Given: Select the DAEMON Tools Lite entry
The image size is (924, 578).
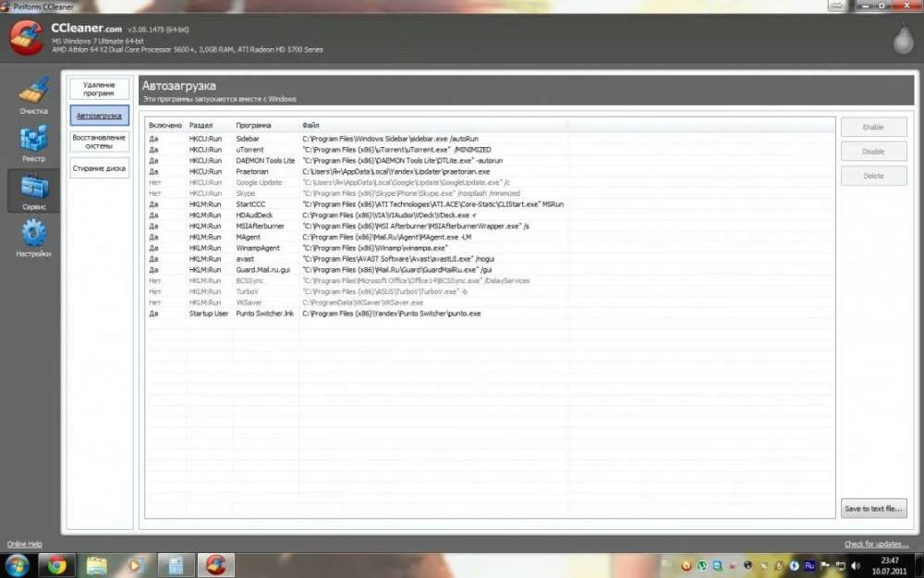Looking at the screenshot, I should click(x=491, y=160).
